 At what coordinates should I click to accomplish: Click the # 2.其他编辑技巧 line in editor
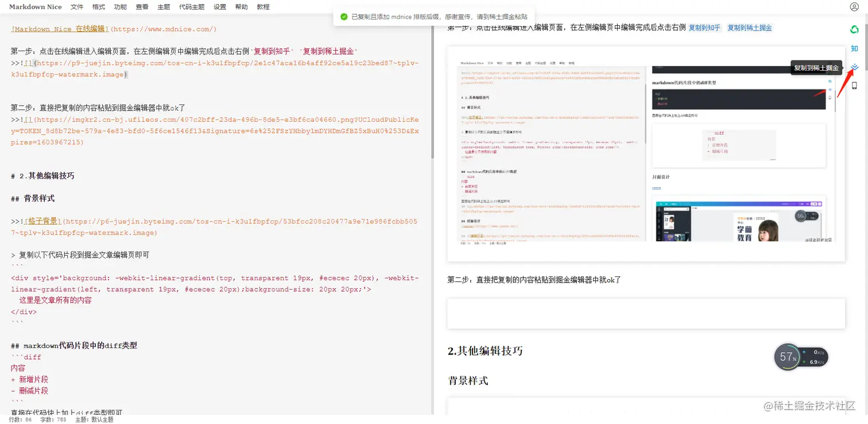tap(42, 176)
